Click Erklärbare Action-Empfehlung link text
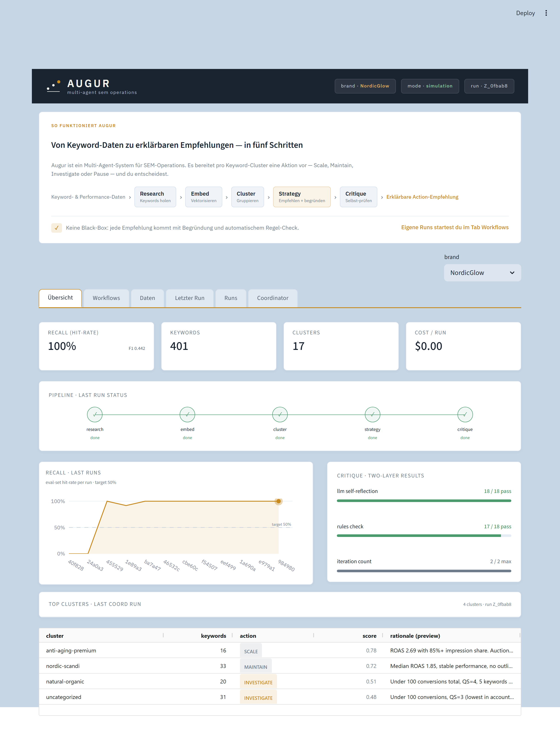The width and height of the screenshot is (560, 733). (x=422, y=197)
